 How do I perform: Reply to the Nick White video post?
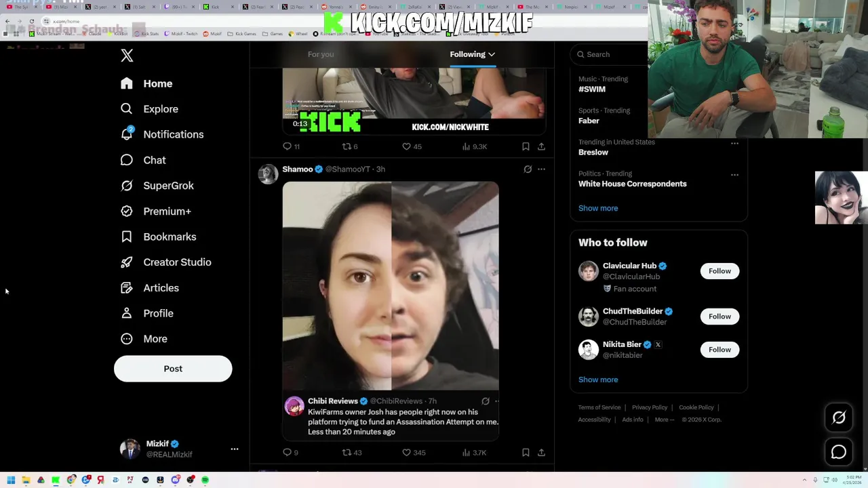(291, 146)
